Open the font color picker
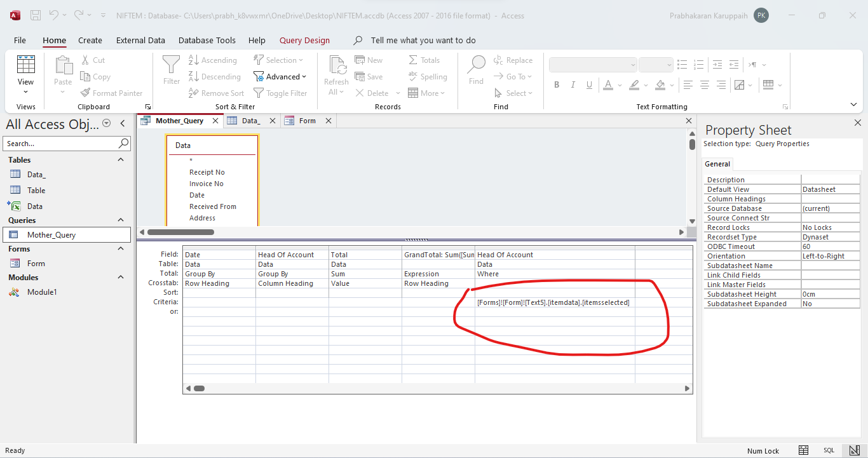Screen dimensions: 868x458 point(607,84)
